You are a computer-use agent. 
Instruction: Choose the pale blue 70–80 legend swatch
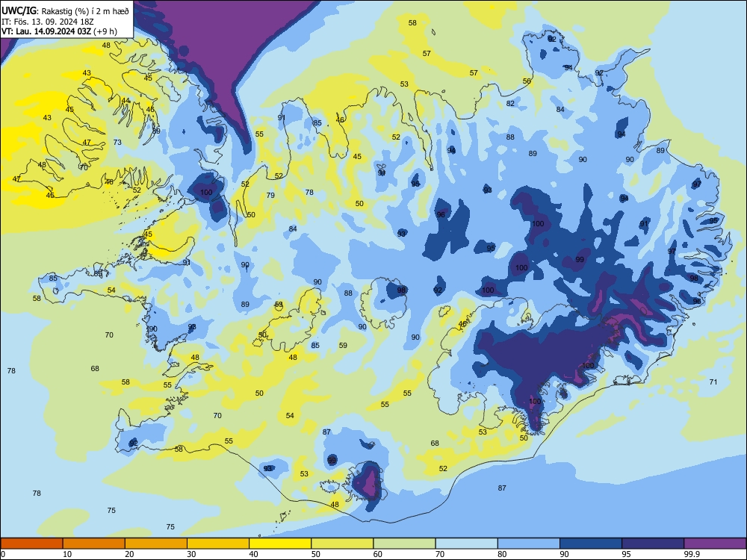[467, 544]
